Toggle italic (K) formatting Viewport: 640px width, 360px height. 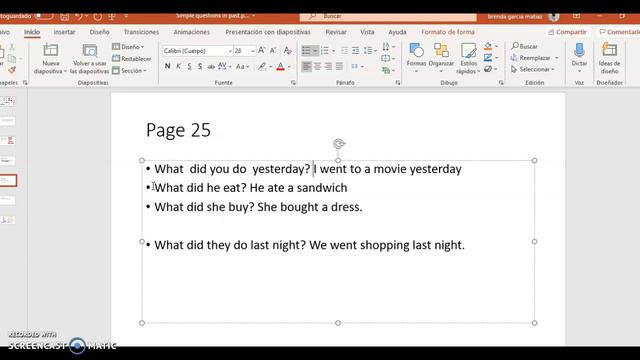coord(178,66)
